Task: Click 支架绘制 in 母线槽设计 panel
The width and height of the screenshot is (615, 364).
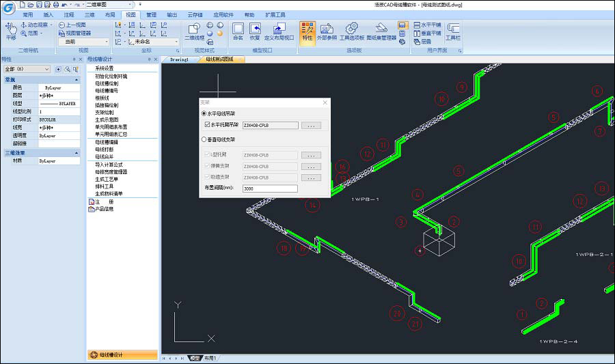Action: [x=105, y=113]
